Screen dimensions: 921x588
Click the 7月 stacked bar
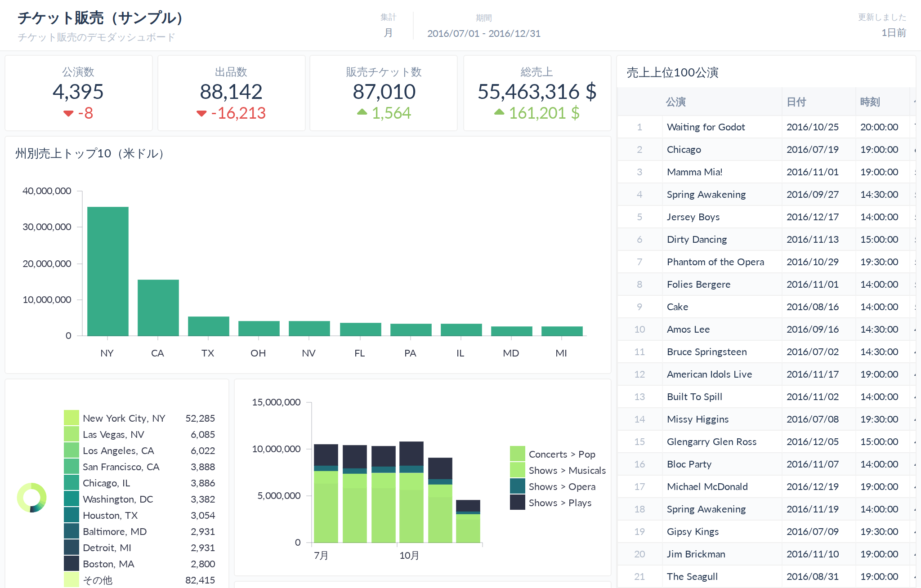326,493
